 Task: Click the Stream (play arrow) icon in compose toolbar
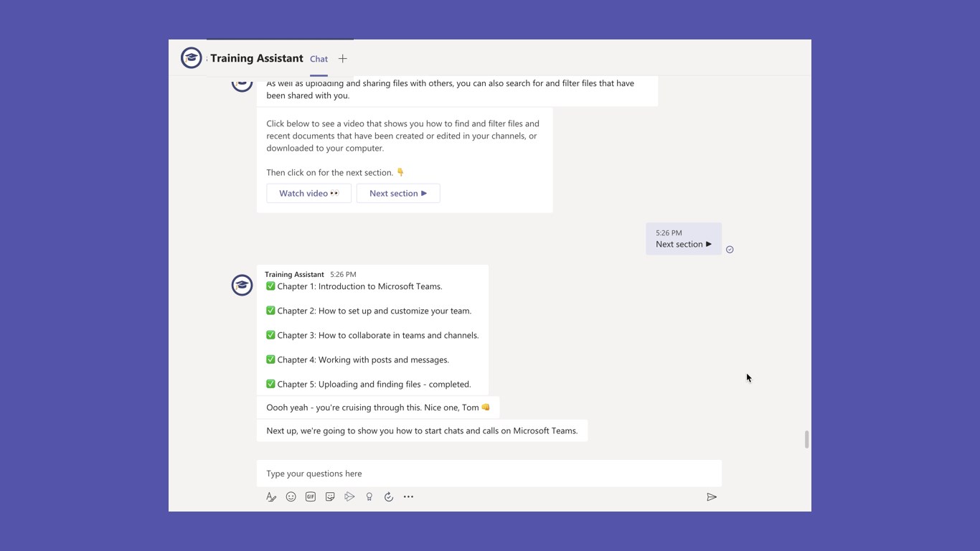[349, 496]
